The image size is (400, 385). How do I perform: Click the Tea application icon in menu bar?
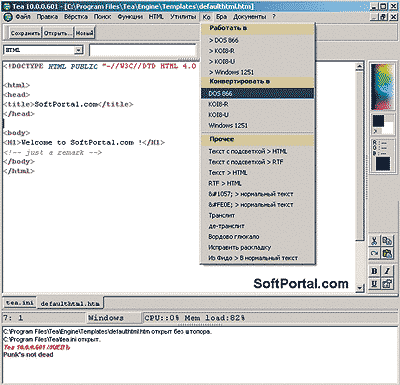(8, 17)
